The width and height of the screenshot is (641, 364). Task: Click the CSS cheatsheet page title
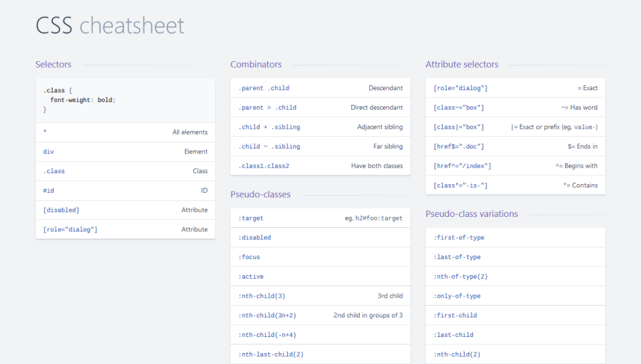110,25
